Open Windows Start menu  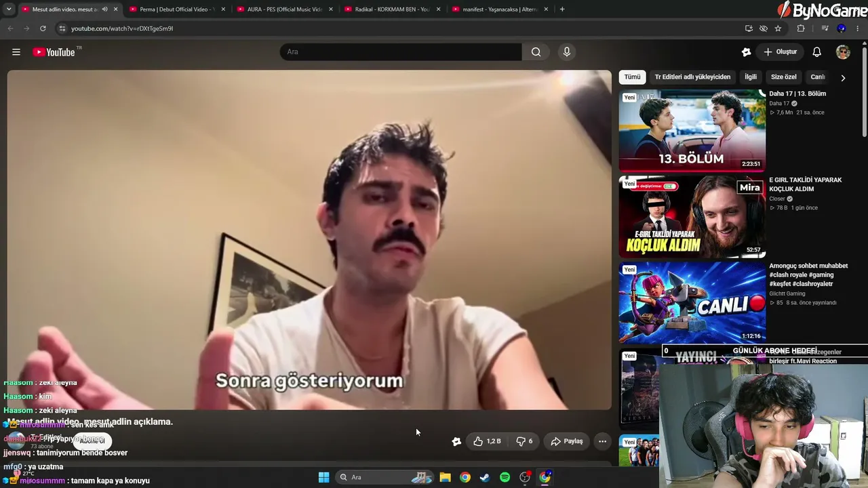click(x=323, y=477)
